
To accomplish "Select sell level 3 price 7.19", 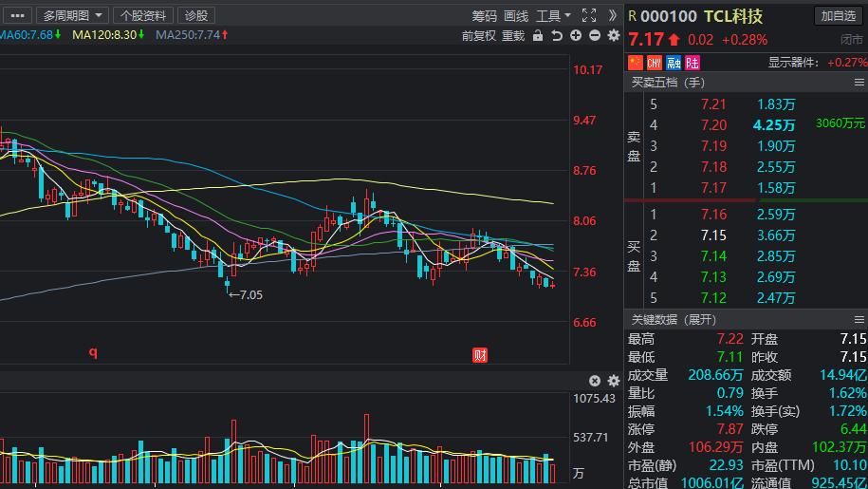I will click(x=713, y=146).
